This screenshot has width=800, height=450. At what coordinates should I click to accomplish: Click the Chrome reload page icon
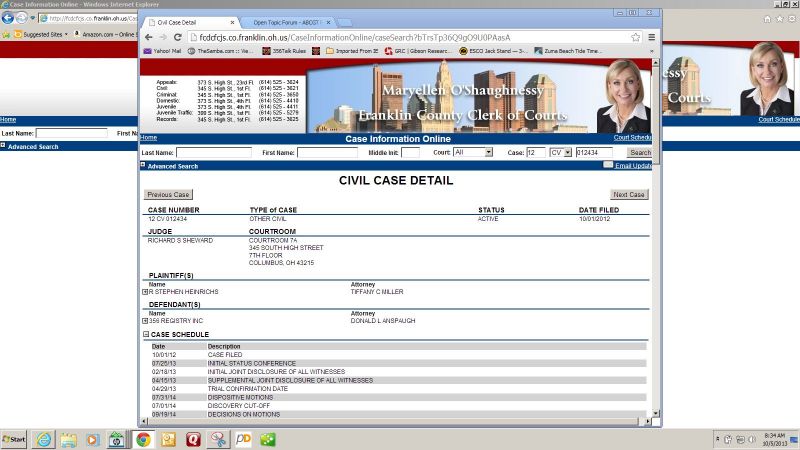pos(177,37)
